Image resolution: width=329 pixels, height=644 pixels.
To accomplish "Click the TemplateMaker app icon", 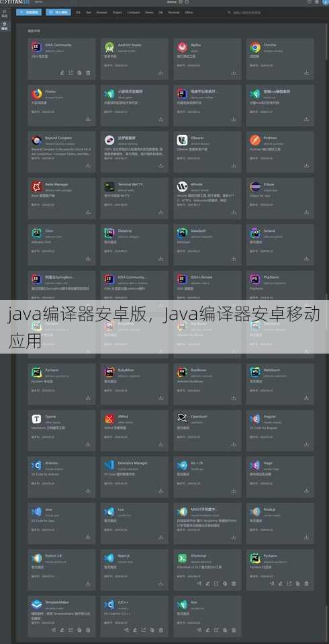I will (x=37, y=604).
